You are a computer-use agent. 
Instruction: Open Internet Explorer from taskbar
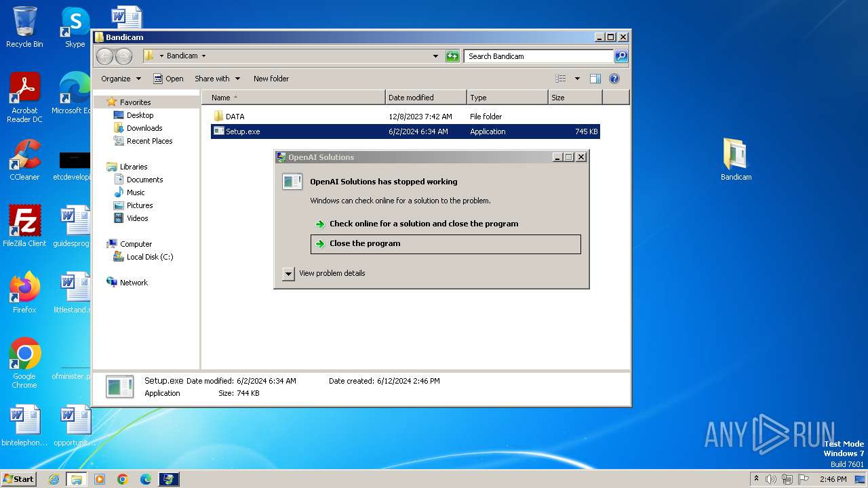[54, 479]
